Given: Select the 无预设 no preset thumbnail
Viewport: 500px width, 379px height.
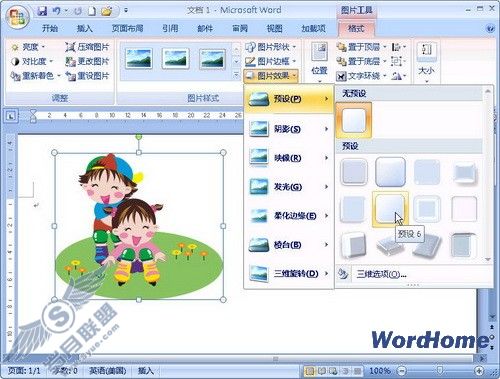Looking at the screenshot, I should (x=354, y=120).
